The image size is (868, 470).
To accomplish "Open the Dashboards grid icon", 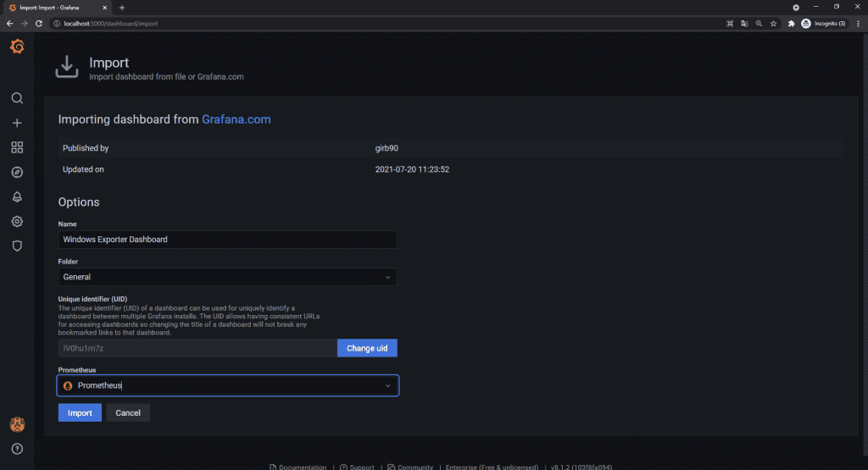I will tap(17, 147).
